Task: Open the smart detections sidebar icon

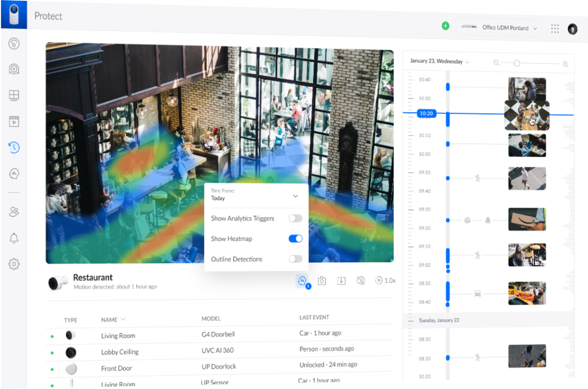Action: click(x=14, y=174)
